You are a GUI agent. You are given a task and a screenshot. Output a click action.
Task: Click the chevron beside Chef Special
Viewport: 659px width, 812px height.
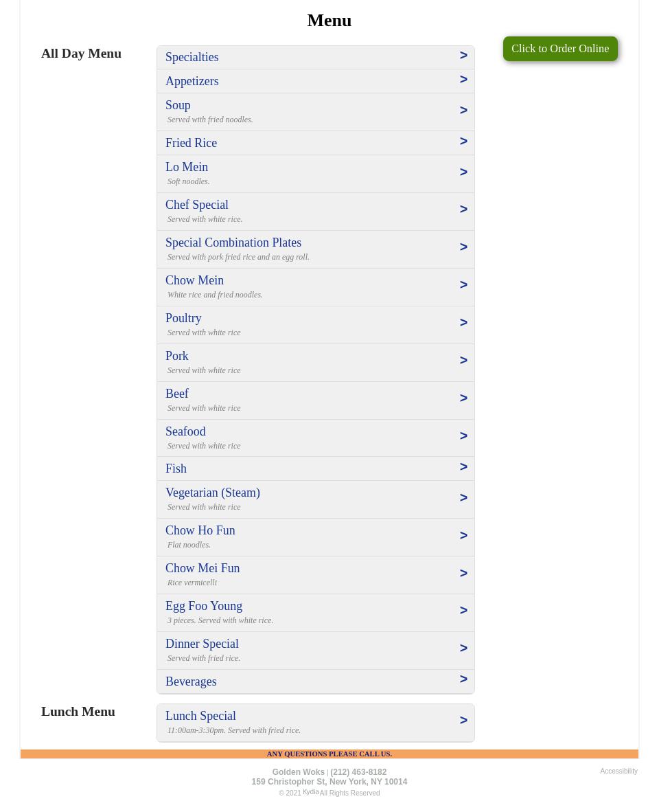pyautogui.click(x=463, y=210)
